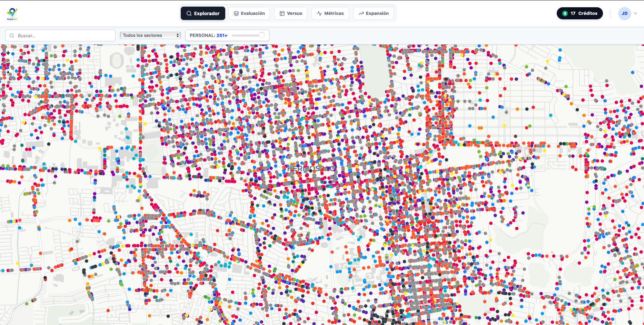
Task: Click the Point2bi logo
Action: [12, 14]
